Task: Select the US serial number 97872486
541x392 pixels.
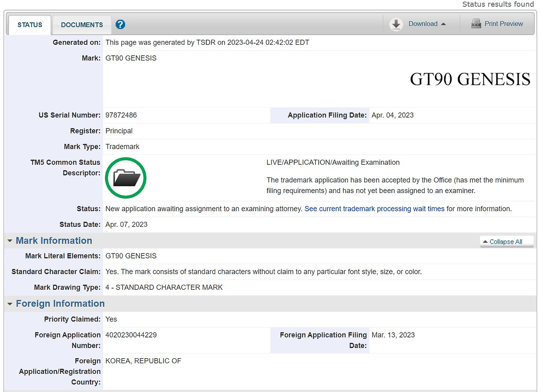Action: tap(121, 115)
